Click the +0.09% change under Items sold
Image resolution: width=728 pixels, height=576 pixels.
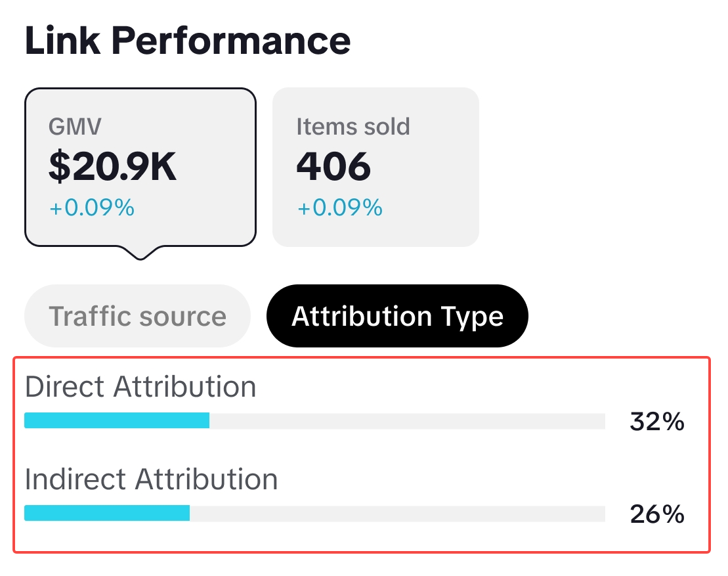point(339,208)
